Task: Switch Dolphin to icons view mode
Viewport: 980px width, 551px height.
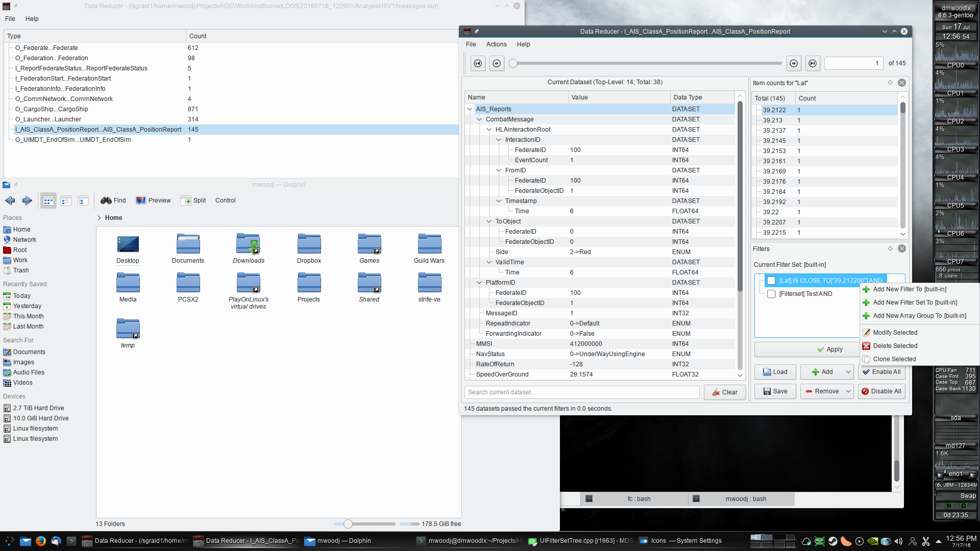Action: (x=48, y=201)
